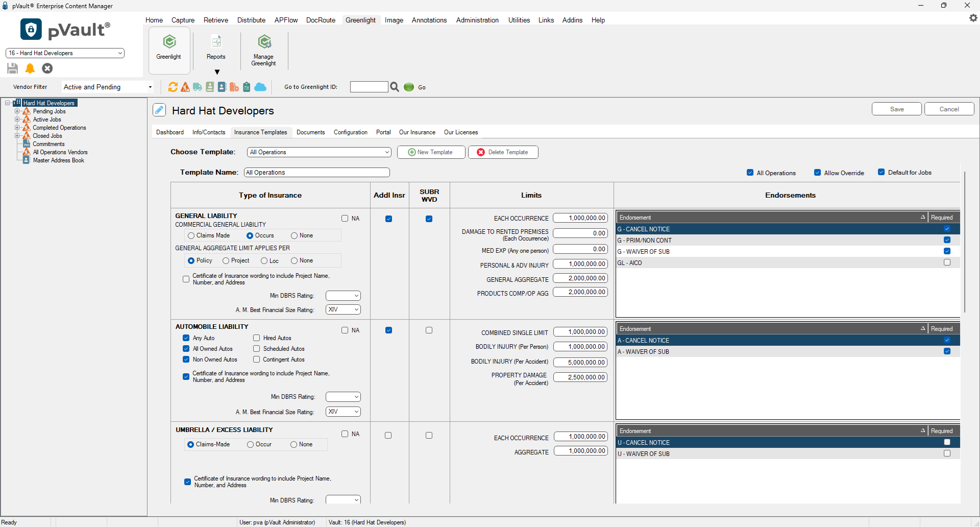
Task: Click the Template Name input field
Action: [x=317, y=173]
